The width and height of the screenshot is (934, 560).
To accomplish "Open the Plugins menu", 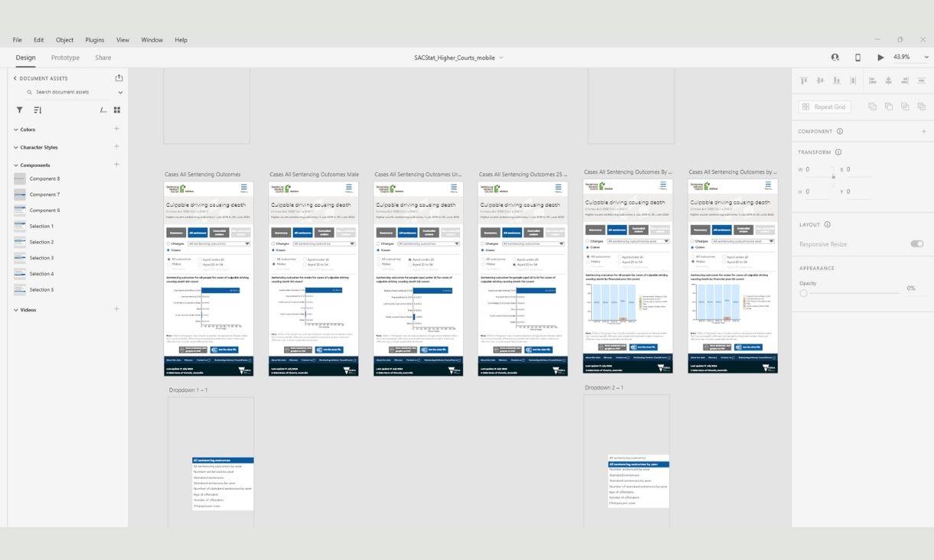I will pos(95,40).
